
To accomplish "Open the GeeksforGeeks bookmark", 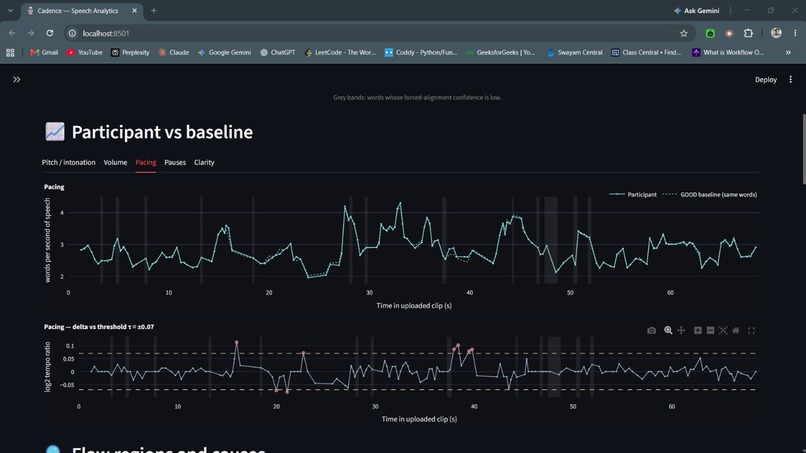I will click(x=501, y=52).
